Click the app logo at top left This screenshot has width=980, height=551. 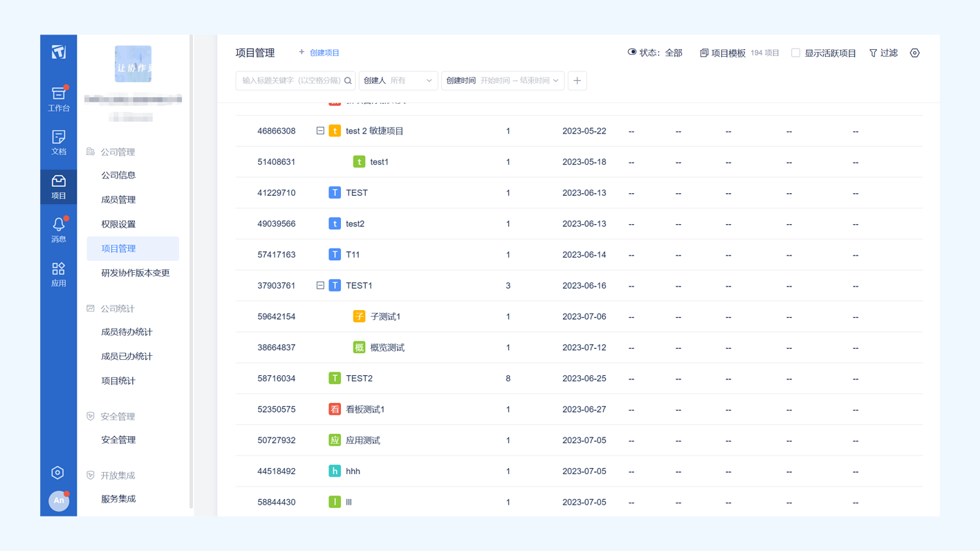pyautogui.click(x=59, y=52)
